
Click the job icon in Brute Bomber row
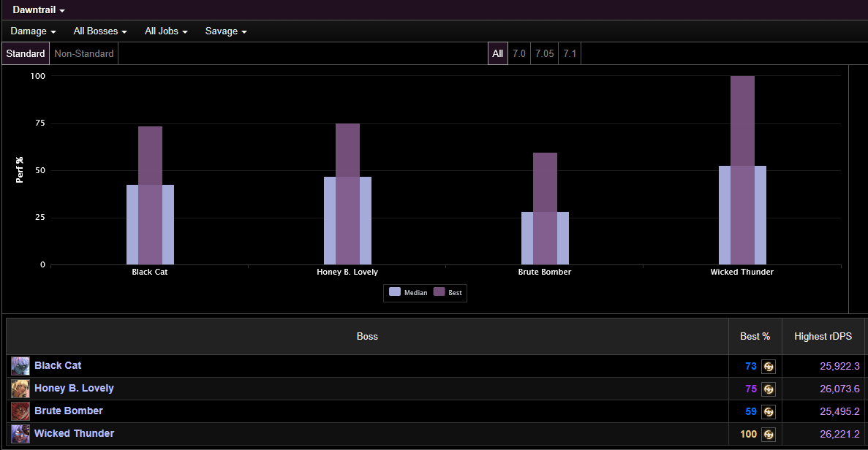[769, 412]
